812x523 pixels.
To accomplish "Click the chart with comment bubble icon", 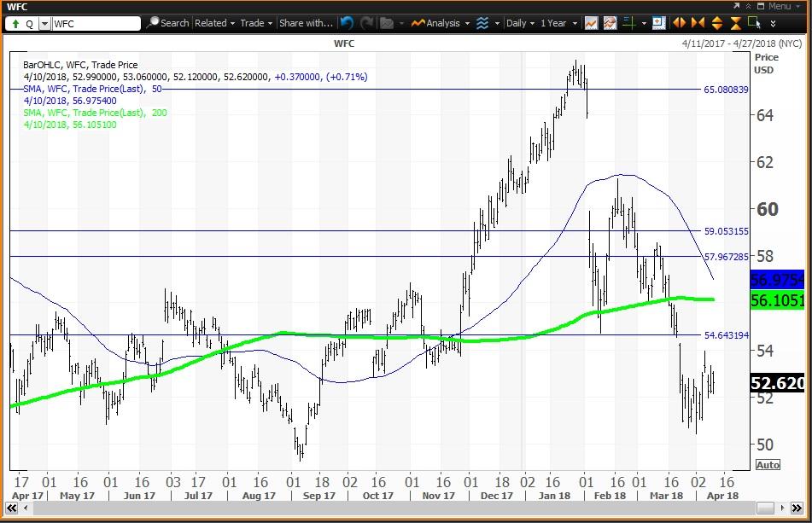I will coord(610,23).
